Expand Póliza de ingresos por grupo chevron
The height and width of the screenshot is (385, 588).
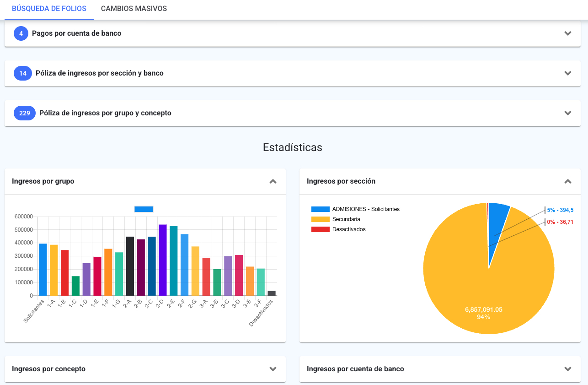pos(568,113)
